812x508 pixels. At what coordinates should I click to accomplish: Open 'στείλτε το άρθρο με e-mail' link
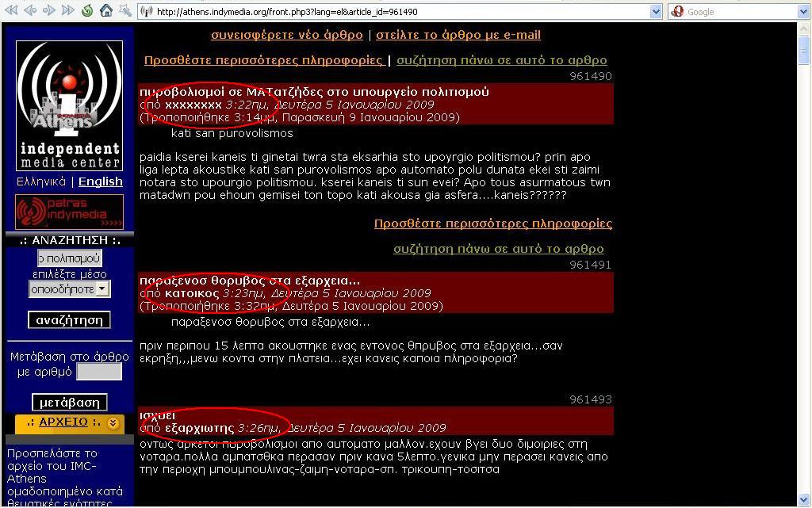(458, 35)
